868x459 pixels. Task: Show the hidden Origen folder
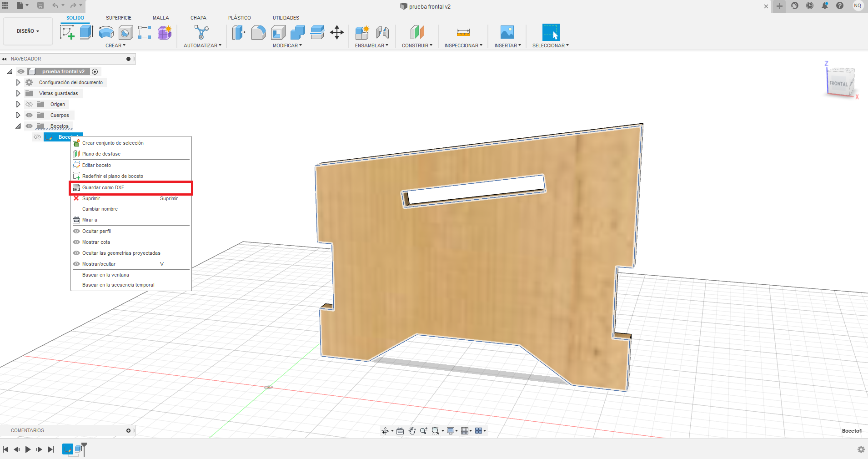tap(29, 104)
